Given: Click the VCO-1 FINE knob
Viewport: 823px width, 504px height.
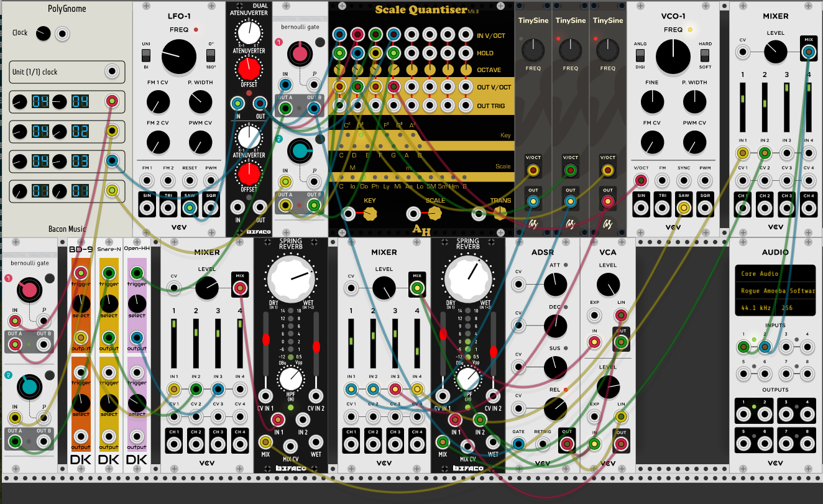Looking at the screenshot, I should pos(651,101).
